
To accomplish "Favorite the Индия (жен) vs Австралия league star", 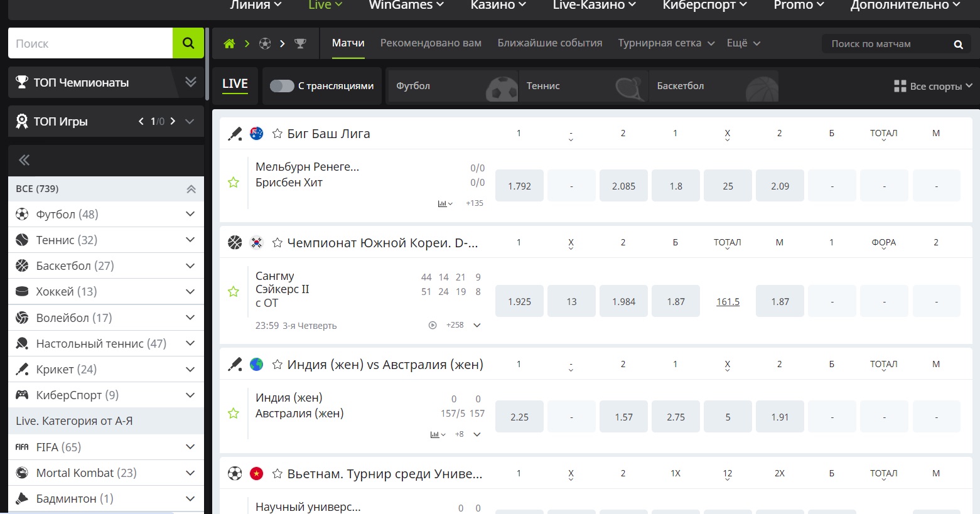I will [277, 365].
